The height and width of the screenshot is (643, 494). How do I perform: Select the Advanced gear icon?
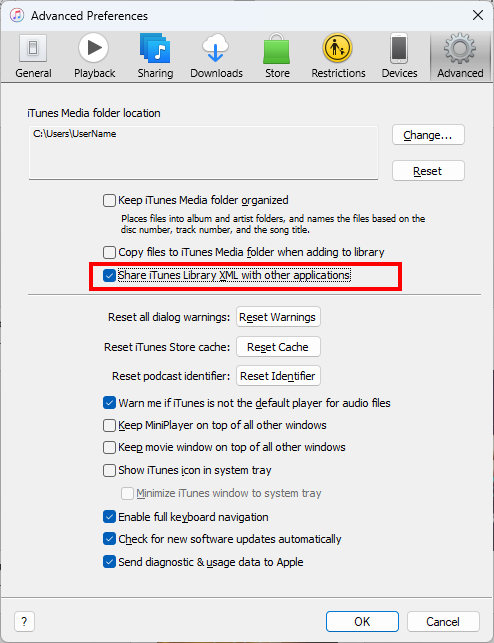[460, 48]
